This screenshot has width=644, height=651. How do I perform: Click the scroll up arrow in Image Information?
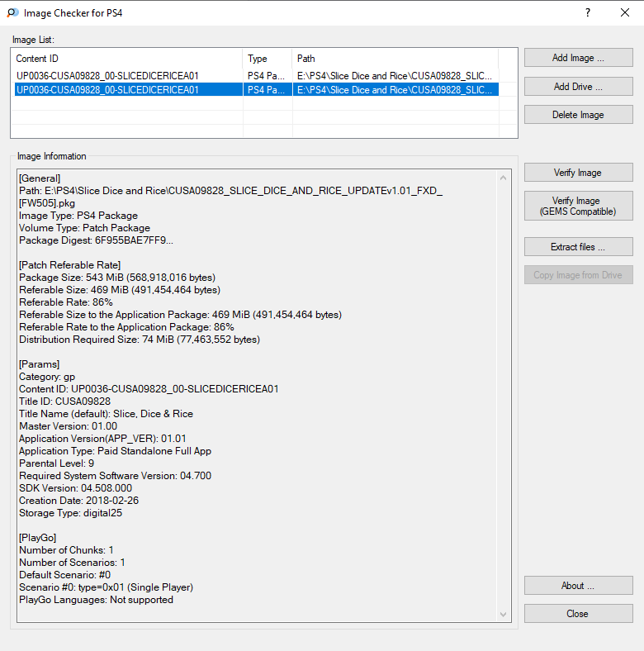point(504,178)
